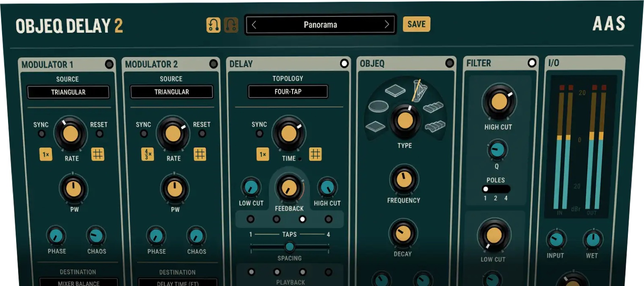644x286 pixels.
Task: Click Modulator 2 PW knob
Action: pyautogui.click(x=175, y=189)
